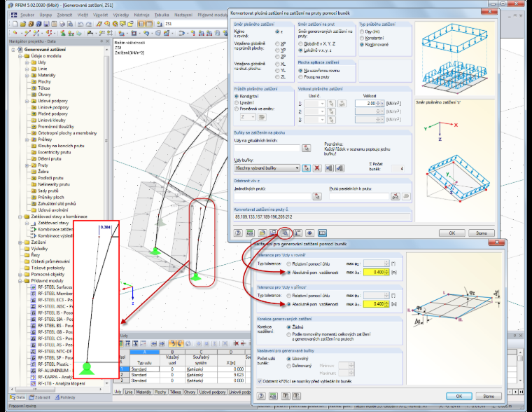Image resolution: width=532 pixels, height=412 pixels.
Task: Click OK in Nastavení pro generování dialog
Action: point(459,397)
